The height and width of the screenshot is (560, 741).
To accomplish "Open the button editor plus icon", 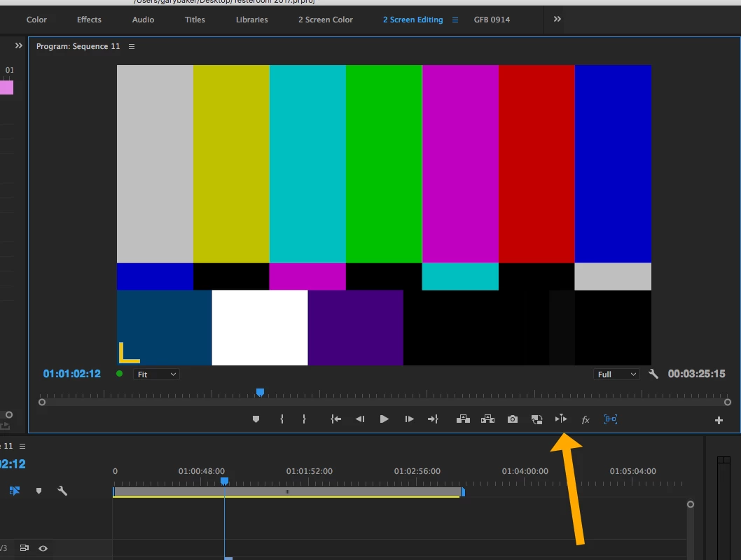I will point(719,420).
